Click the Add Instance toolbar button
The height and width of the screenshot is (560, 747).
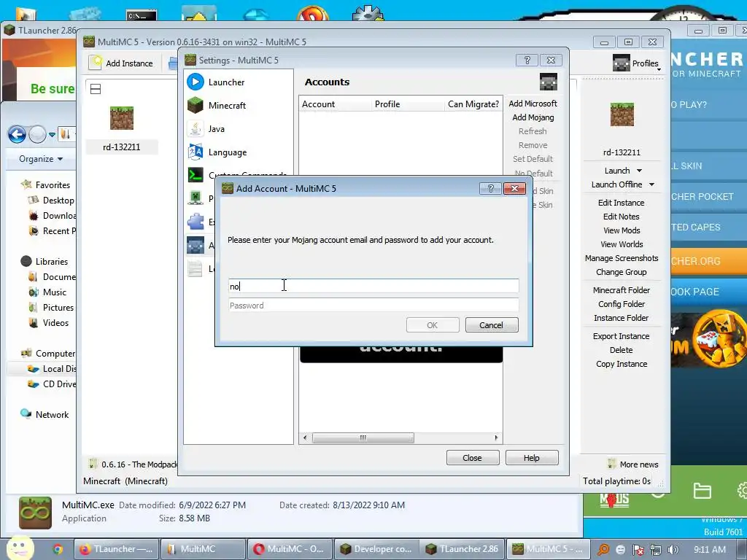pyautogui.click(x=122, y=63)
